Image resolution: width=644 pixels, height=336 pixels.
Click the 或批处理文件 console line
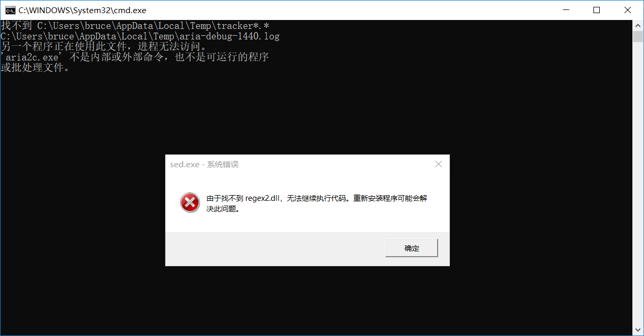pos(35,68)
